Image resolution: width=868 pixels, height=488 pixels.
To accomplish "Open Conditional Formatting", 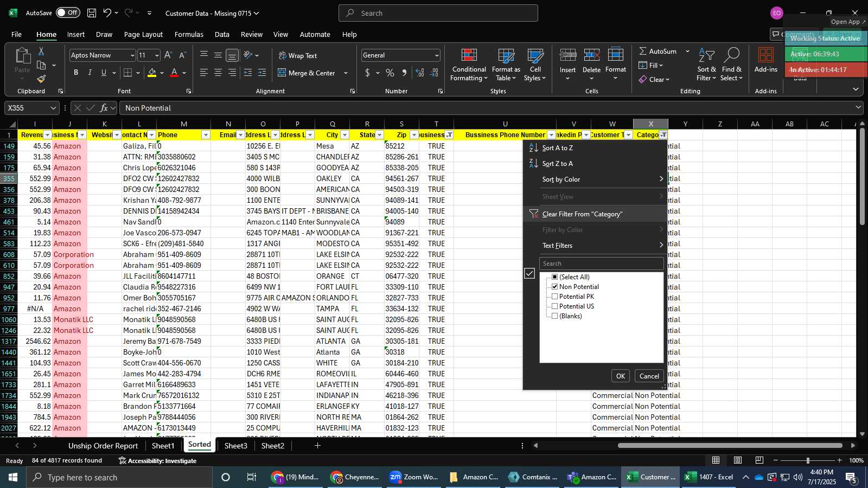I will (x=469, y=65).
